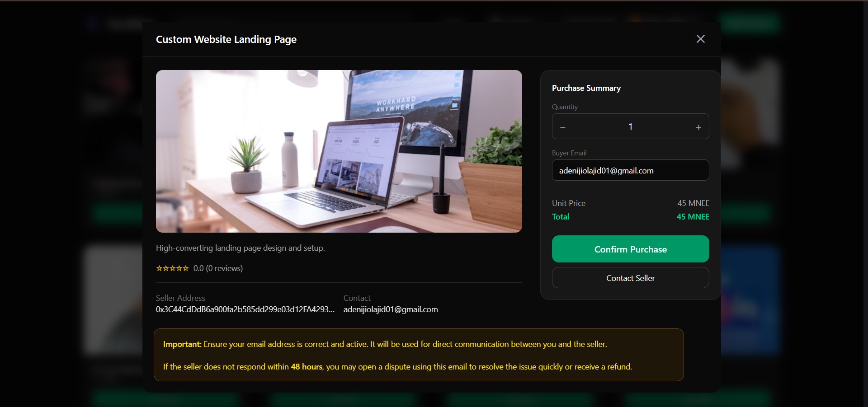Select the 0.0 (0 reviews) text
This screenshot has width=868, height=407.
pyautogui.click(x=218, y=268)
